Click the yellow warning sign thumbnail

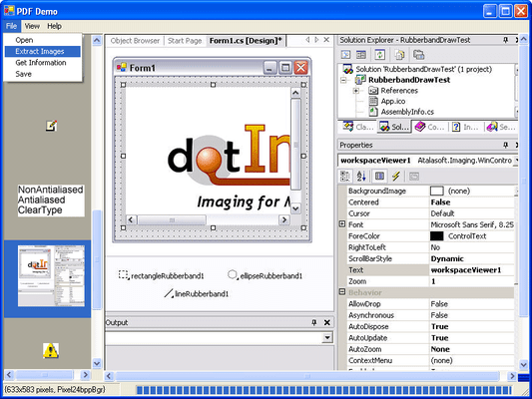pyautogui.click(x=51, y=350)
